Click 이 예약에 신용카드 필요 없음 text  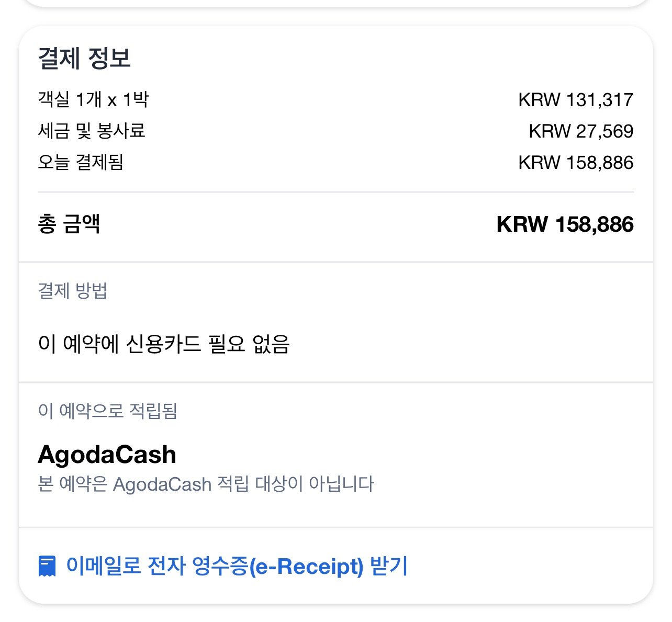164,344
